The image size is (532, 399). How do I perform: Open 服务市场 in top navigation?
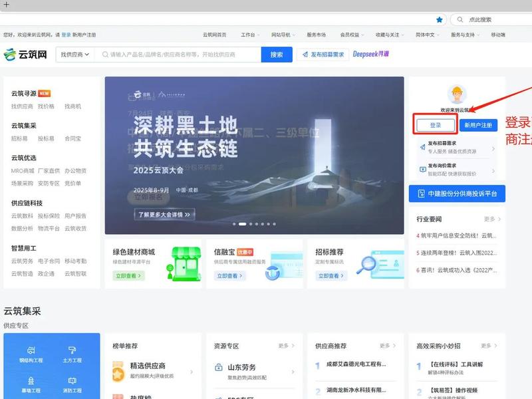tap(317, 35)
